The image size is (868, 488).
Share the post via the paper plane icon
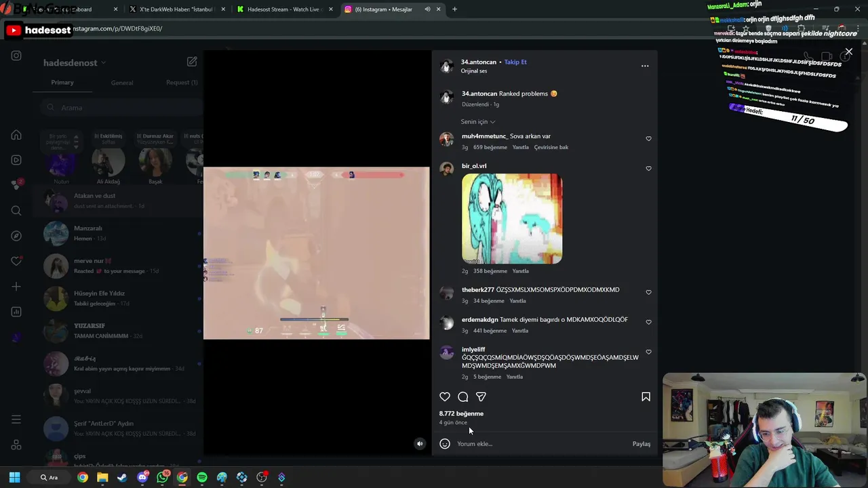(481, 397)
